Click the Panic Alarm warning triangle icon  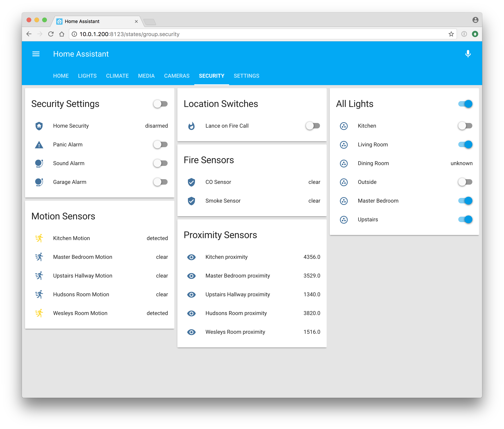pyautogui.click(x=39, y=145)
